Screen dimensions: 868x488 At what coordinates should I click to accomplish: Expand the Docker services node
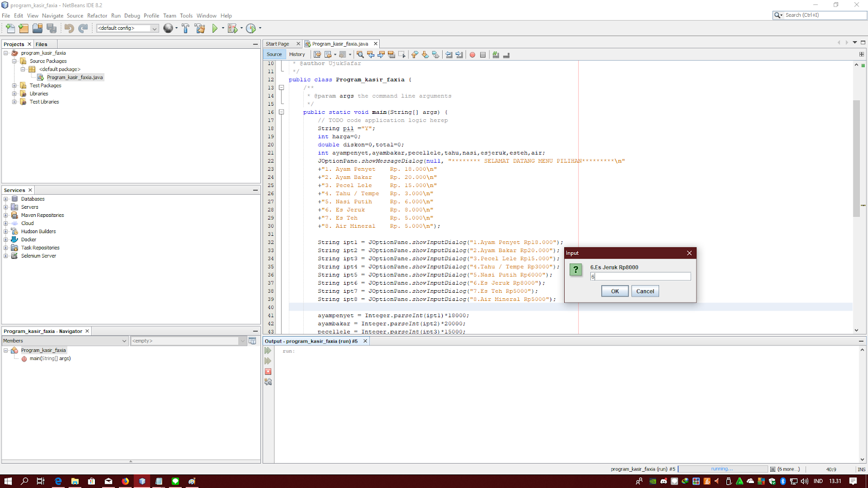pyautogui.click(x=6, y=240)
